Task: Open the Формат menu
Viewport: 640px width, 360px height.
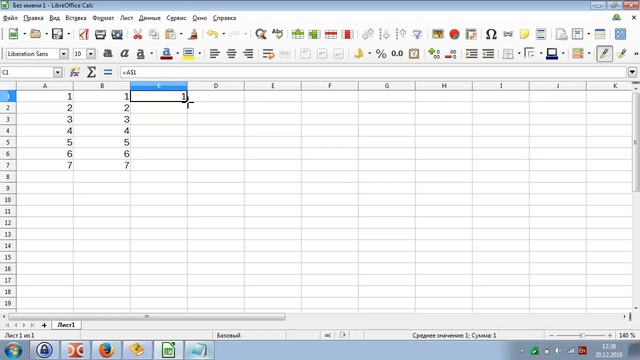Action: click(x=103, y=18)
